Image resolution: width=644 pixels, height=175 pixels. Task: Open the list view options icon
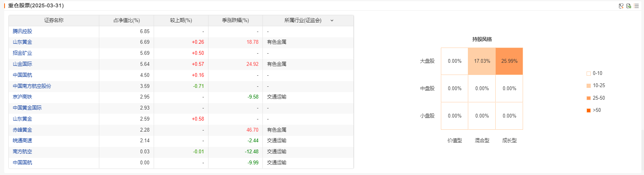(636, 6)
